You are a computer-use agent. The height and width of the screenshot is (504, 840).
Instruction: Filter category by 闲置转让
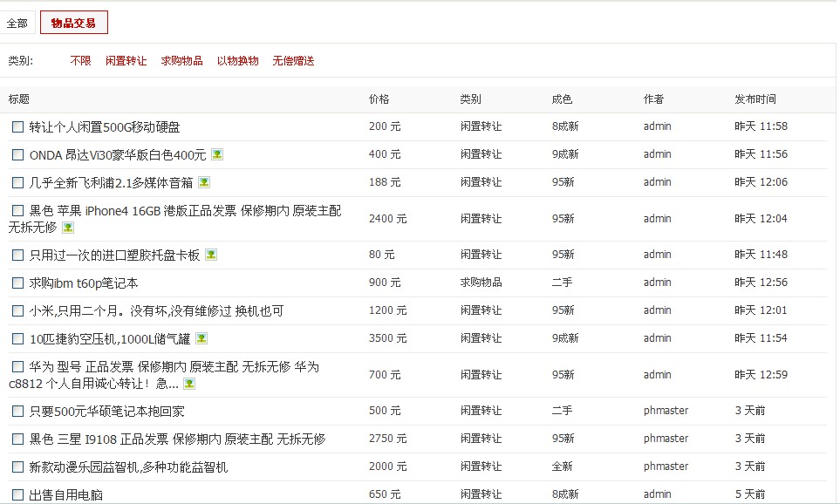(x=126, y=60)
